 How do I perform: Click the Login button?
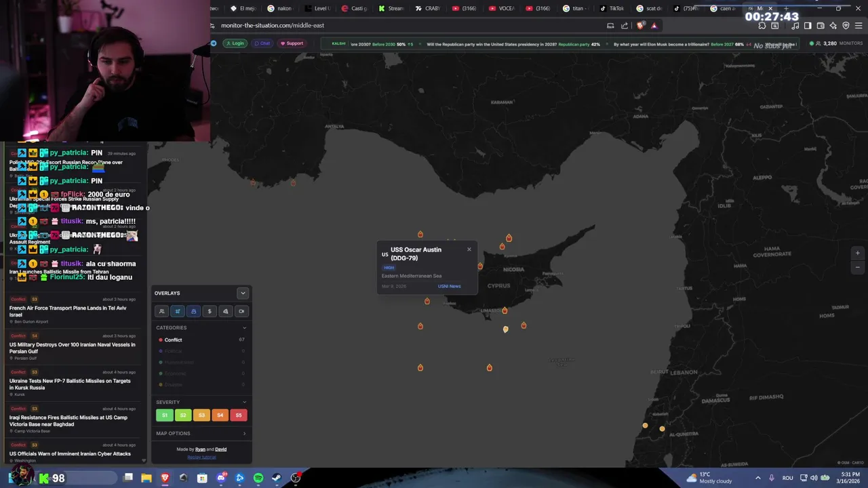click(x=235, y=43)
